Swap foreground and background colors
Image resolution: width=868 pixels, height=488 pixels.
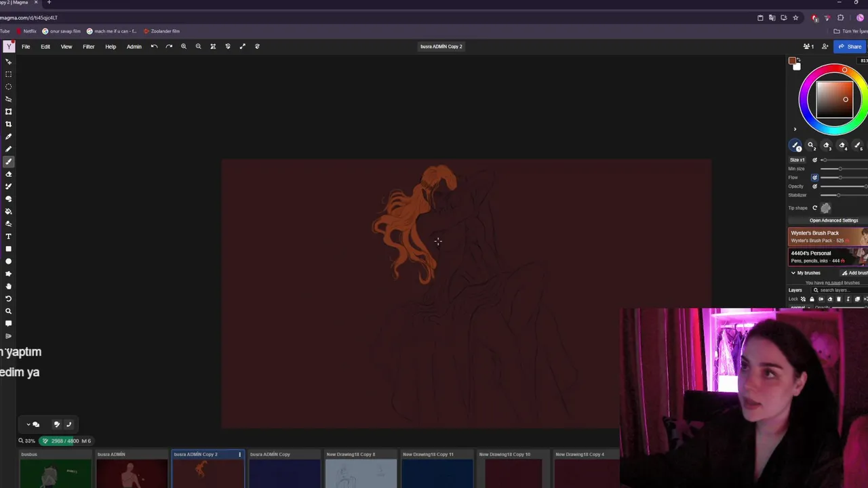tap(798, 60)
